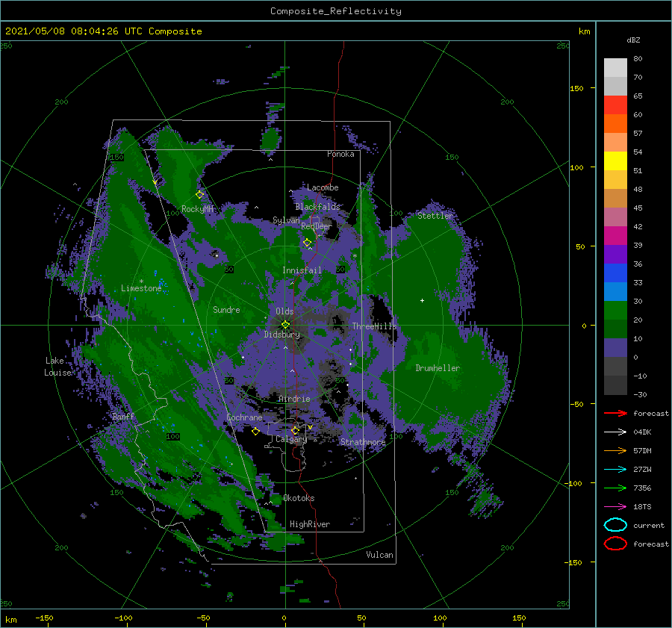
Task: Click the Innisfail city label
Action: coord(302,270)
